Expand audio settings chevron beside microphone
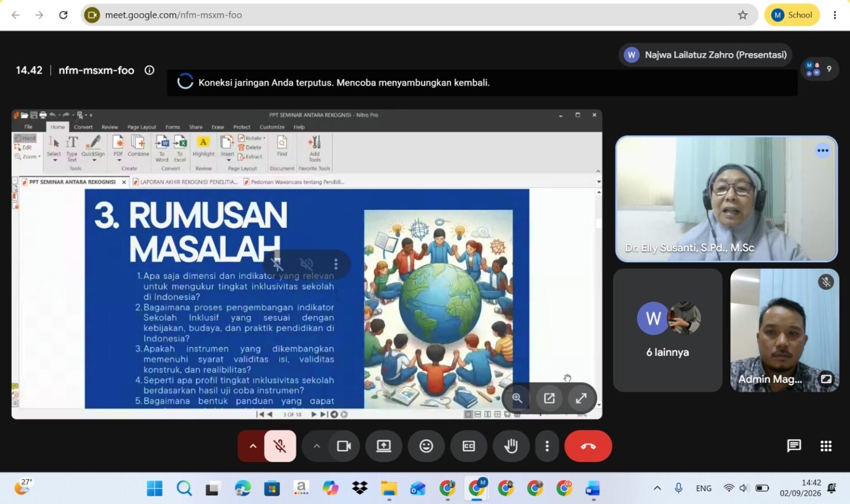 click(252, 446)
